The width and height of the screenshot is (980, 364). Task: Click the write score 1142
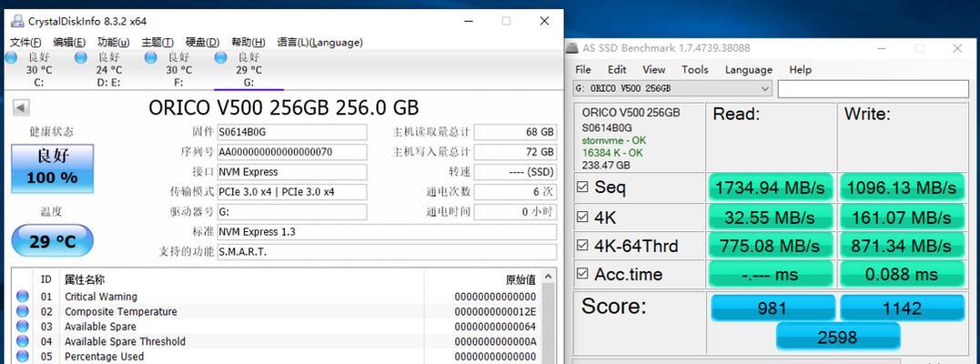(x=903, y=308)
